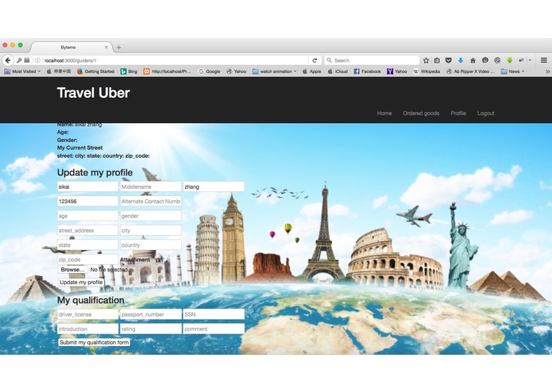
Task: Open the purple Yahoo bookmark after Facebook
Action: [397, 71]
